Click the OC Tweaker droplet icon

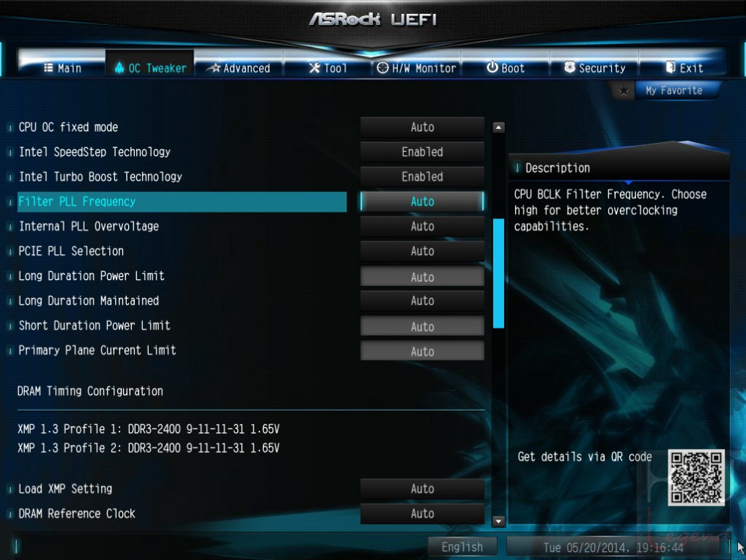(119, 68)
